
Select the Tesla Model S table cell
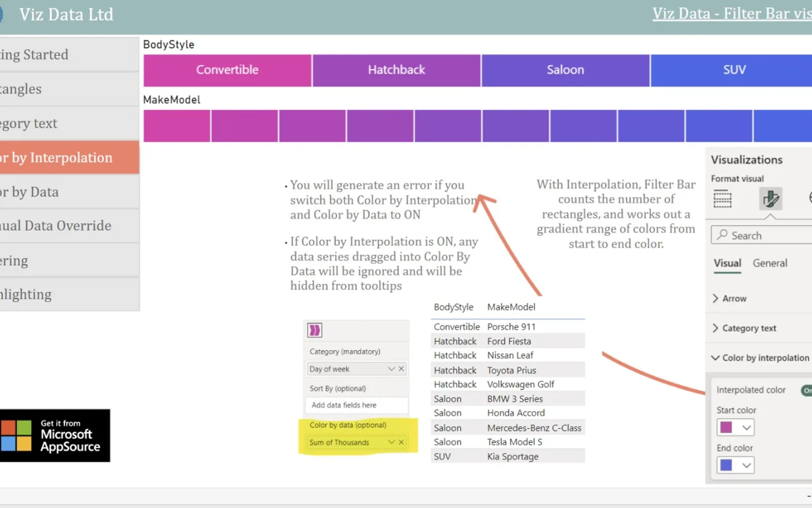[x=515, y=442]
